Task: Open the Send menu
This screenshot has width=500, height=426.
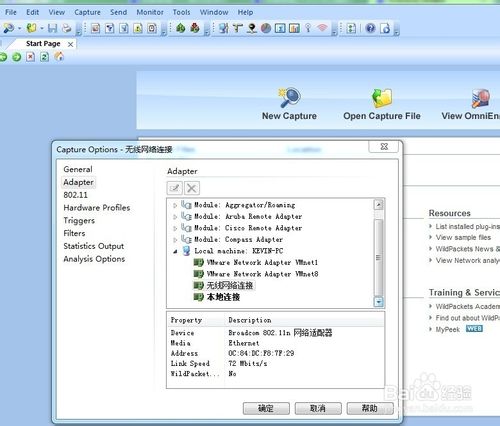Action: tap(118, 12)
